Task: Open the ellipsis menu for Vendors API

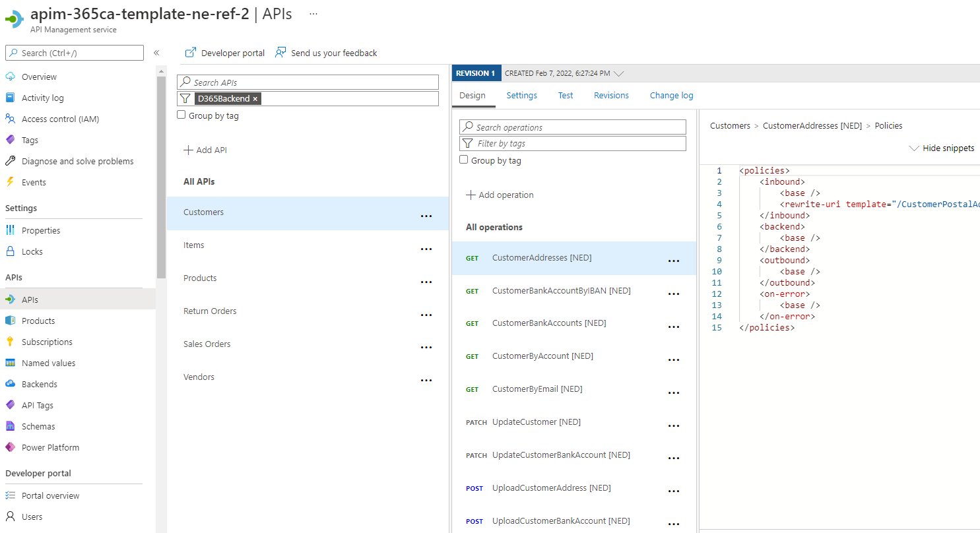Action: [x=426, y=381]
